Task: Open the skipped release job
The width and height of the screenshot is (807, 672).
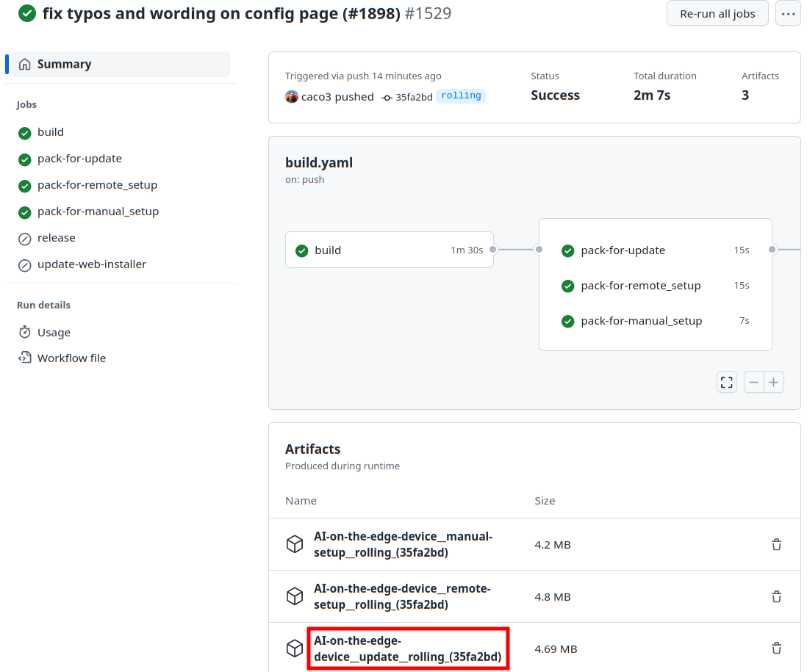Action: click(x=56, y=238)
